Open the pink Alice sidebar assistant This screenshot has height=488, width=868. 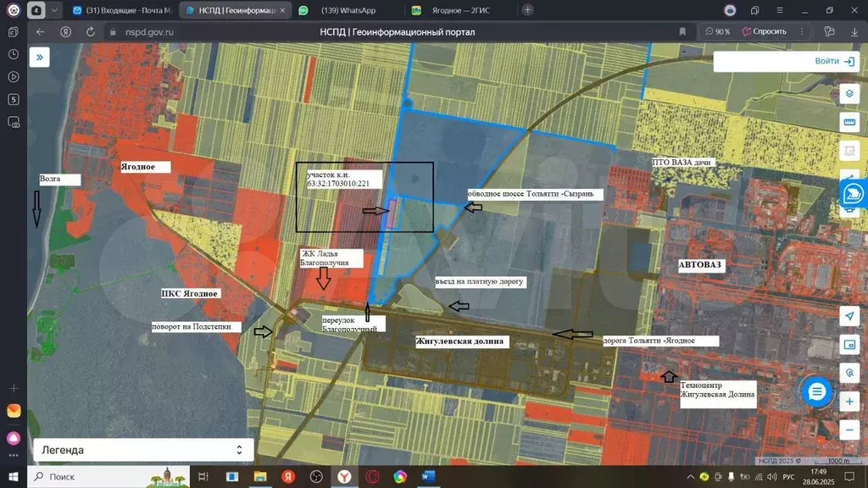click(14, 438)
